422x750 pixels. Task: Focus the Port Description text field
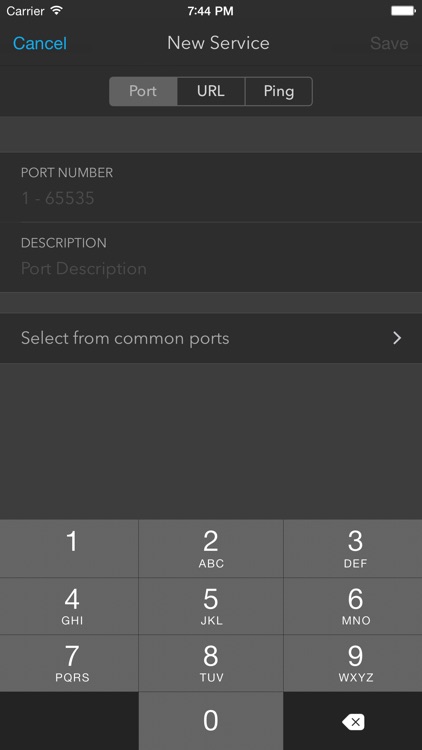tap(211, 257)
